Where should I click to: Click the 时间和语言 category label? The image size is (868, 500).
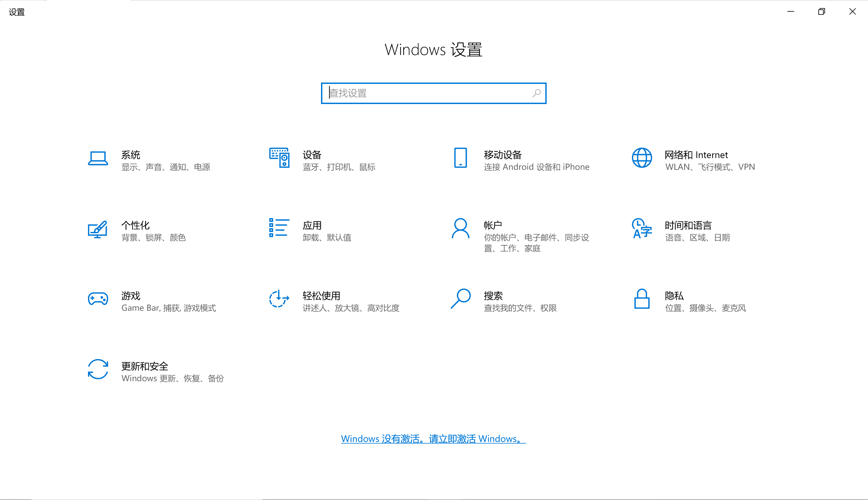click(x=688, y=226)
